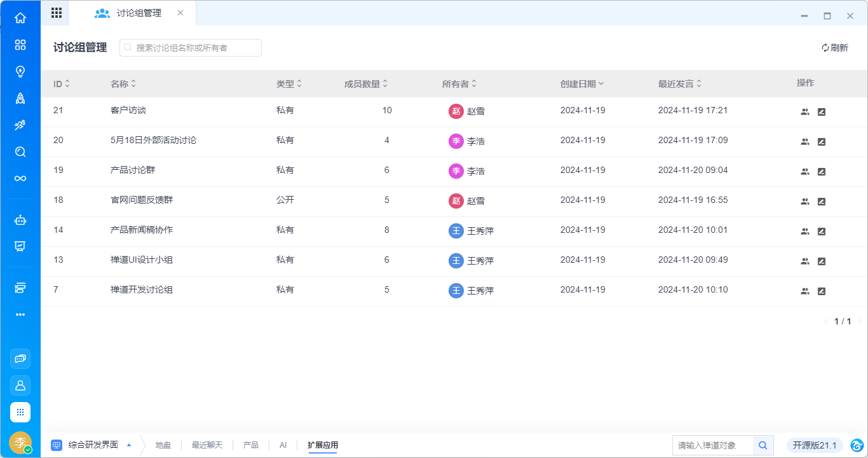Switch to the 最近聊天 tab
868x458 pixels.
207,445
